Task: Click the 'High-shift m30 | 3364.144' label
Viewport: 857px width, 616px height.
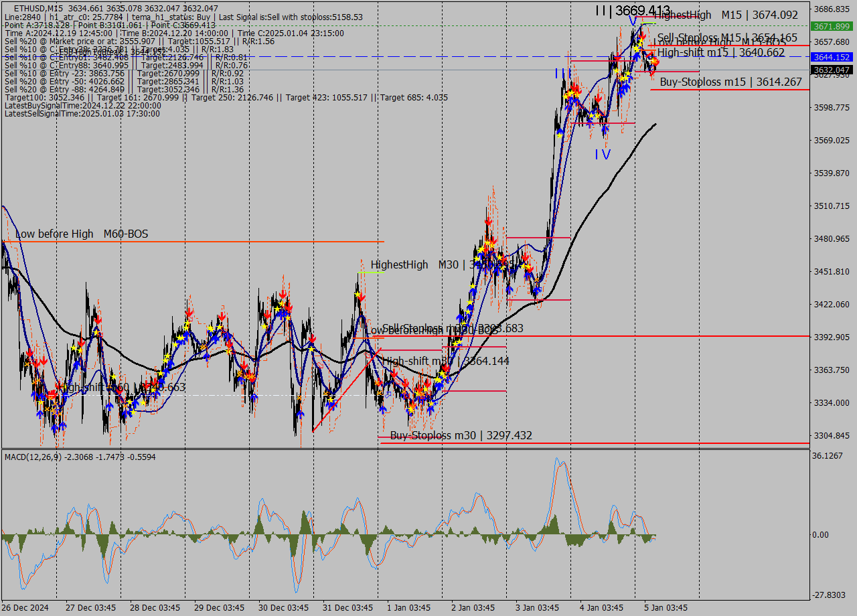Action: point(445,361)
